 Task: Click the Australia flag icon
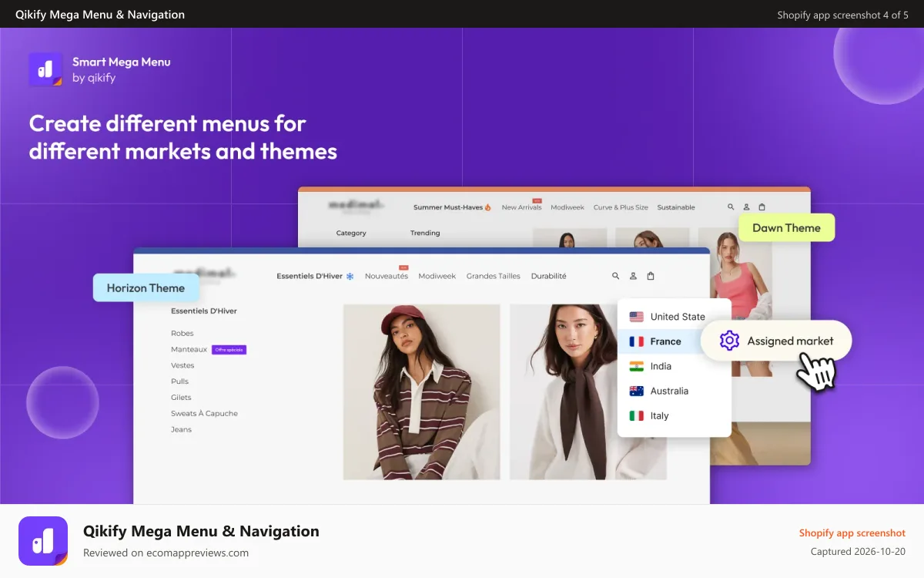tap(637, 391)
